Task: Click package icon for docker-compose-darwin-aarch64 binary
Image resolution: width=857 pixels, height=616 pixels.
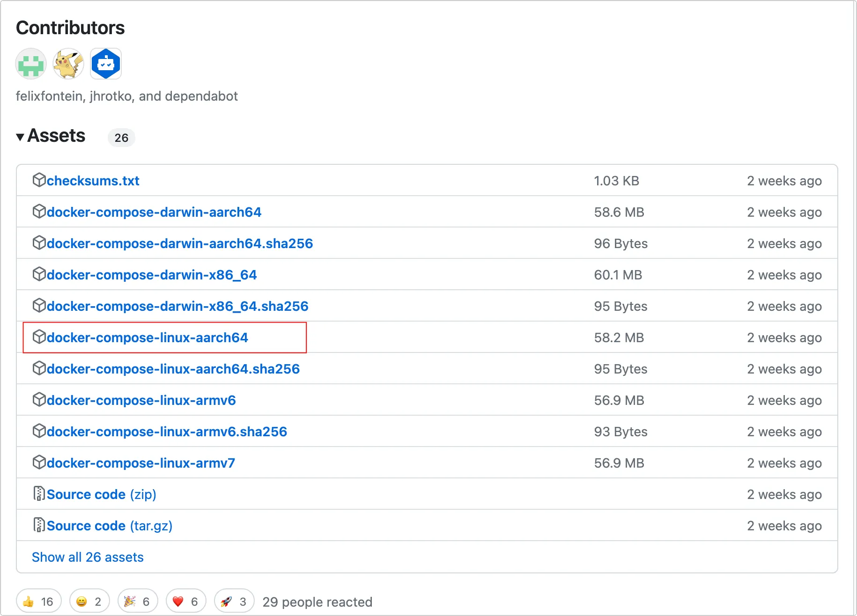Action: coord(39,211)
